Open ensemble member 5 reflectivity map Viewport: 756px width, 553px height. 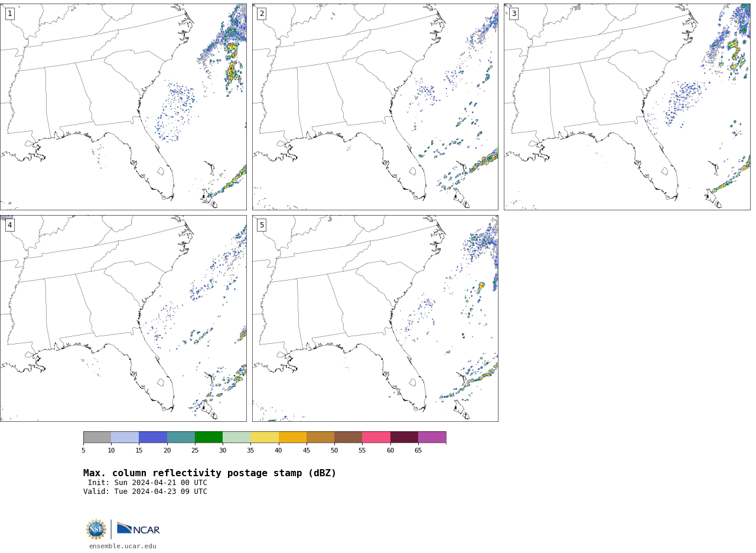[x=375, y=318]
